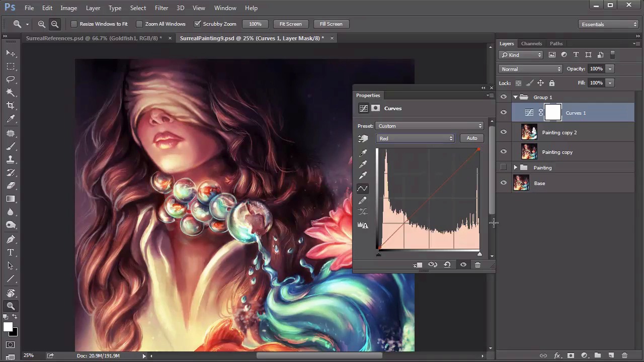Open the Filter menu
Viewport: 644px width, 362px height.
[162, 8]
